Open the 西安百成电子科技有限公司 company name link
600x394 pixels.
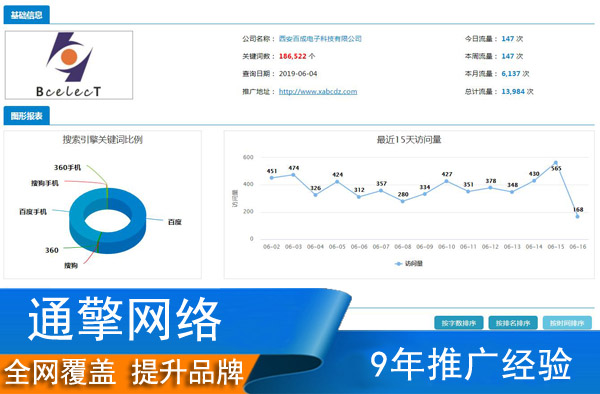pyautogui.click(x=320, y=39)
